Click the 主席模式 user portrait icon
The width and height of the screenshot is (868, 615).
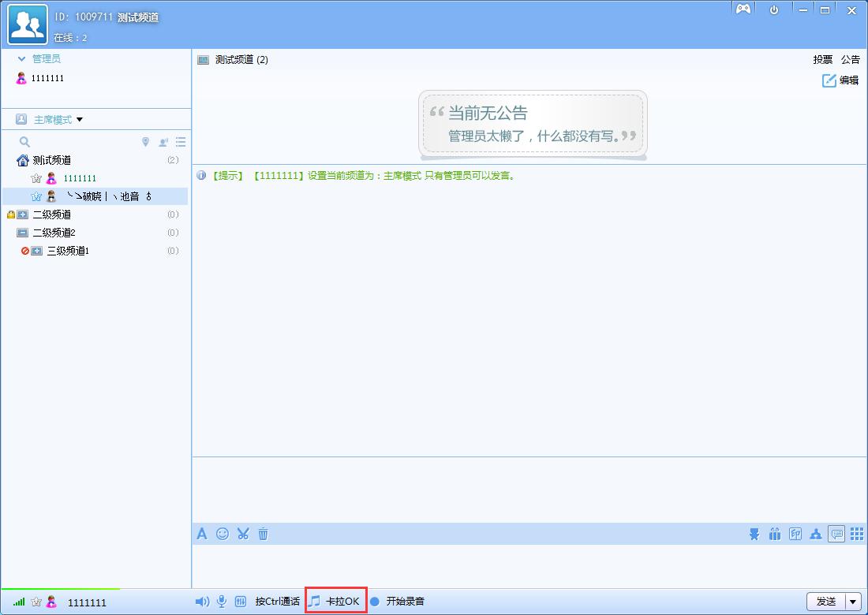21,119
